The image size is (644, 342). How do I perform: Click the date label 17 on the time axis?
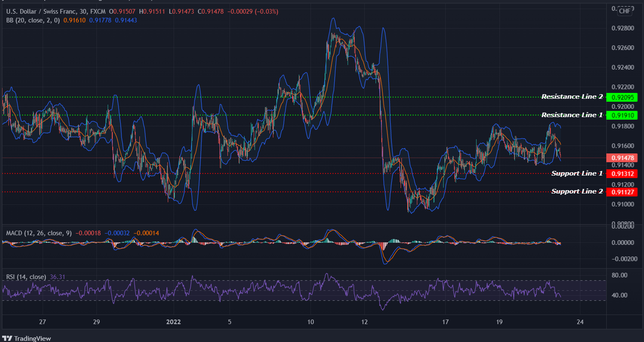click(445, 322)
